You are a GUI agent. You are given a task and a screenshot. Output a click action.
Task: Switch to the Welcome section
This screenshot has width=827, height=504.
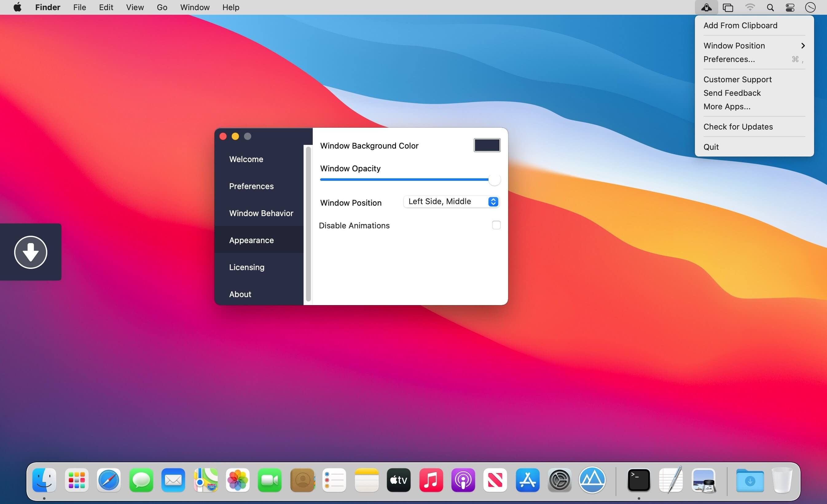tap(259, 159)
